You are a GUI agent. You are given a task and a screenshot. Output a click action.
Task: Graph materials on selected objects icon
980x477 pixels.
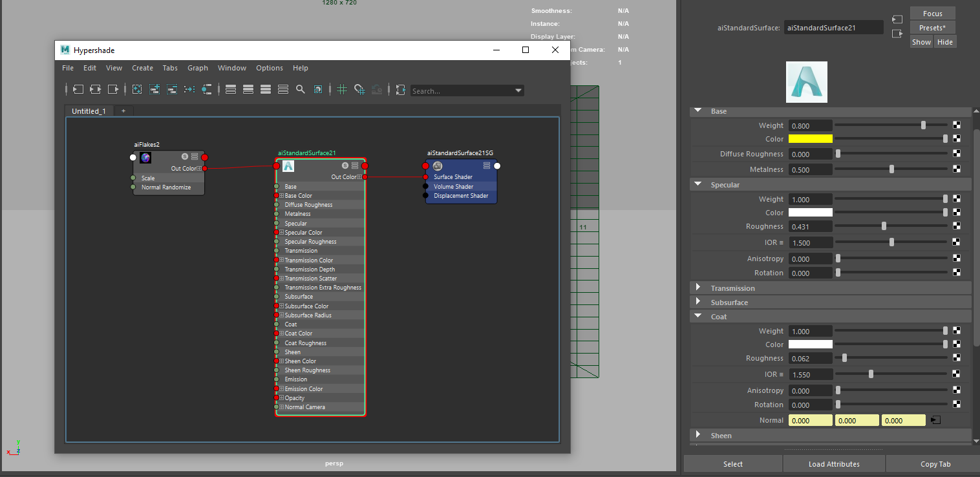tap(207, 89)
